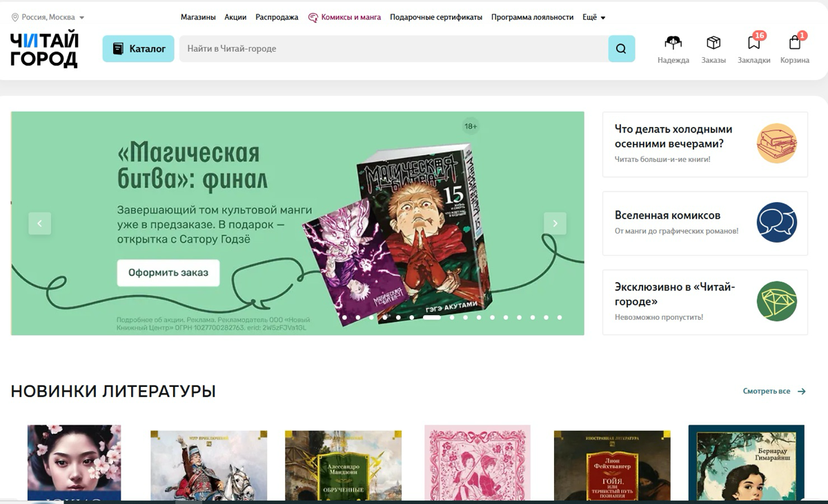The image size is (828, 504).
Task: Click the location pin icon
Action: pyautogui.click(x=15, y=17)
